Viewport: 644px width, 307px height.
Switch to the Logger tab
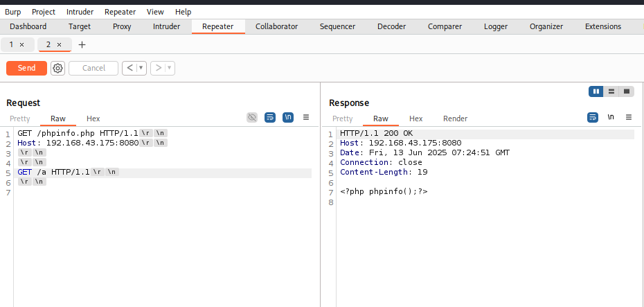click(x=496, y=27)
